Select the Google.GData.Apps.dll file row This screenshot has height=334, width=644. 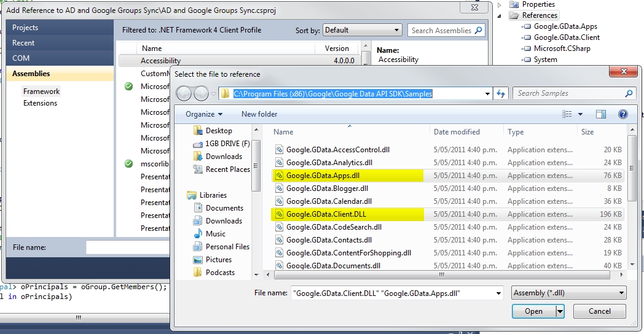point(448,176)
